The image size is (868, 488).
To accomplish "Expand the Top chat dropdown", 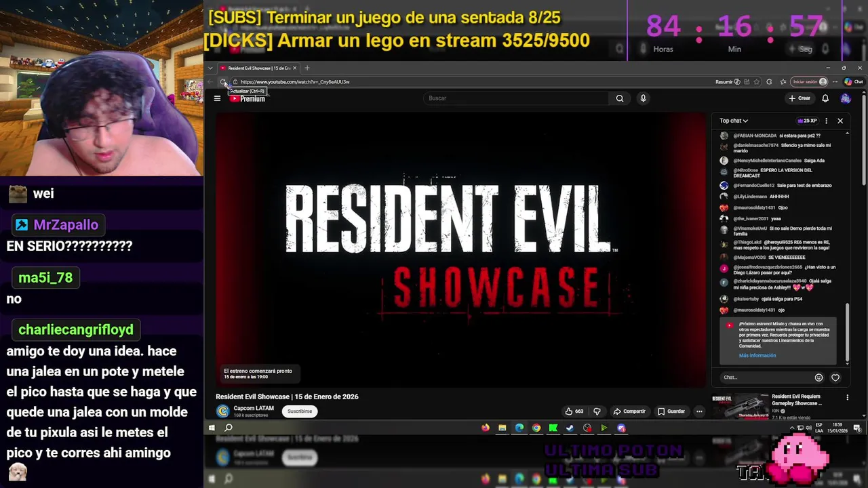I will coord(734,121).
